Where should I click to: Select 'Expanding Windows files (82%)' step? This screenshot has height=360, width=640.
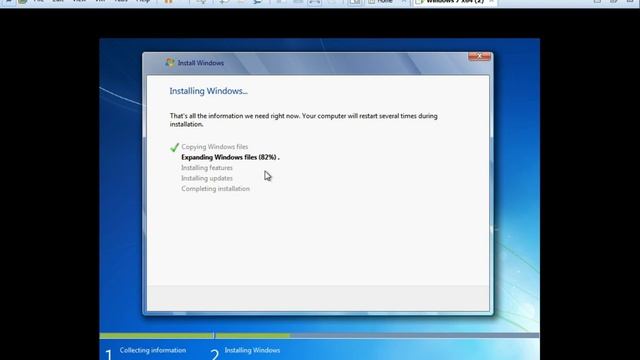coord(230,157)
